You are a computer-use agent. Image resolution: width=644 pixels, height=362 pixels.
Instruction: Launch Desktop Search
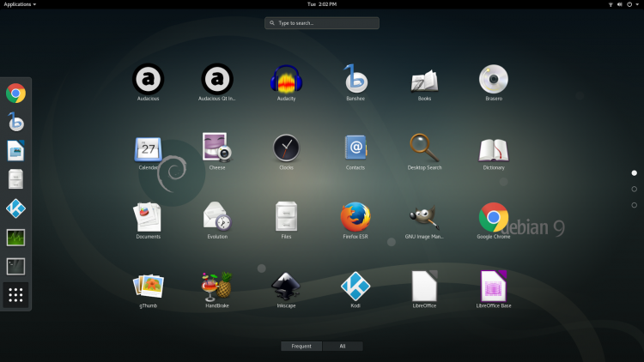click(x=424, y=152)
